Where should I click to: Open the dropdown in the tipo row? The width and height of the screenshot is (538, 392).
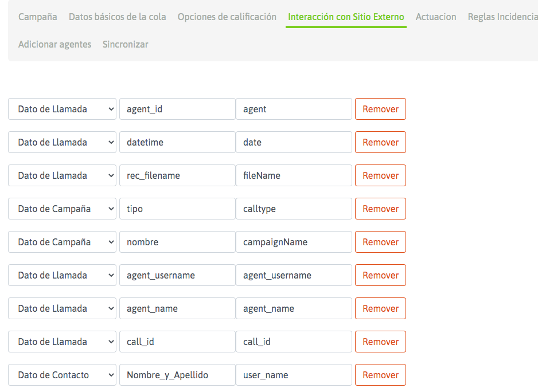62,209
